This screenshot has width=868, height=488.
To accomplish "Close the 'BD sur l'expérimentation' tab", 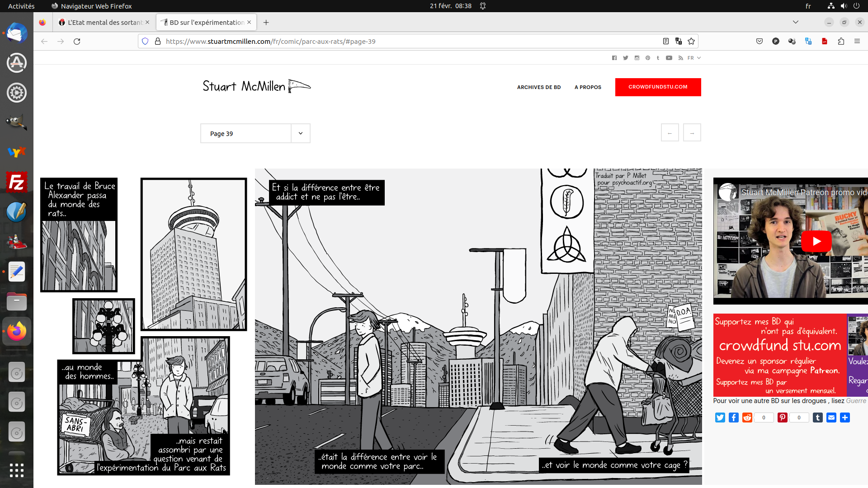I will click(x=249, y=22).
